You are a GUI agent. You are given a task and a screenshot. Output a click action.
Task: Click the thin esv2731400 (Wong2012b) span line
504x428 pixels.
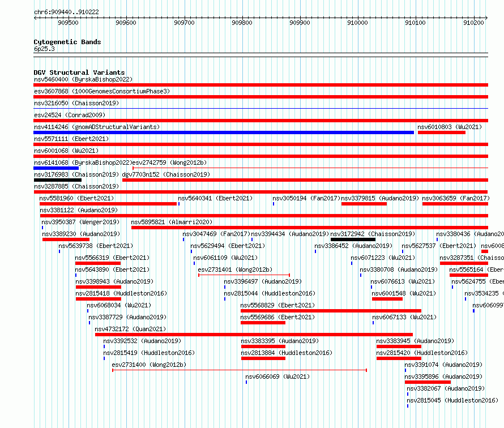[x=240, y=370]
